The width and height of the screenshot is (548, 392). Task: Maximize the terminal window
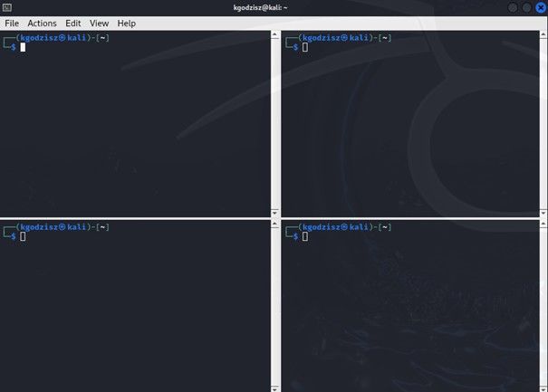pos(527,7)
